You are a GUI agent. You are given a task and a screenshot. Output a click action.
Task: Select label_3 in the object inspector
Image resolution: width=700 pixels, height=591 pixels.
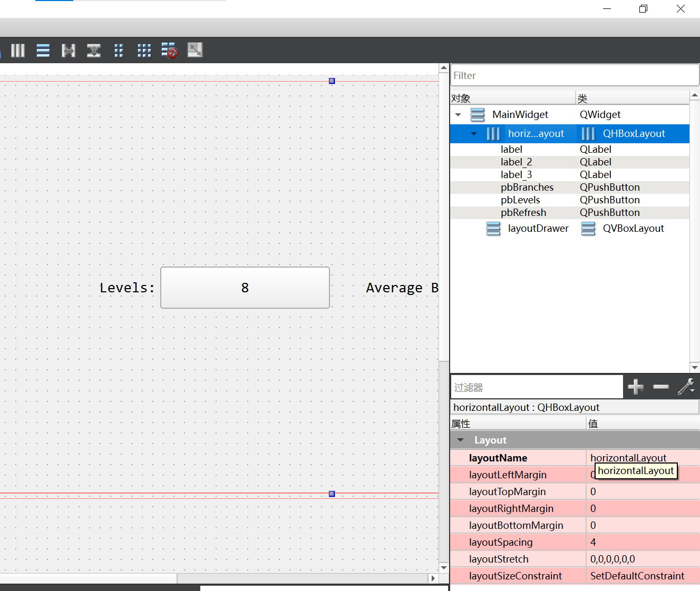coord(570,175)
